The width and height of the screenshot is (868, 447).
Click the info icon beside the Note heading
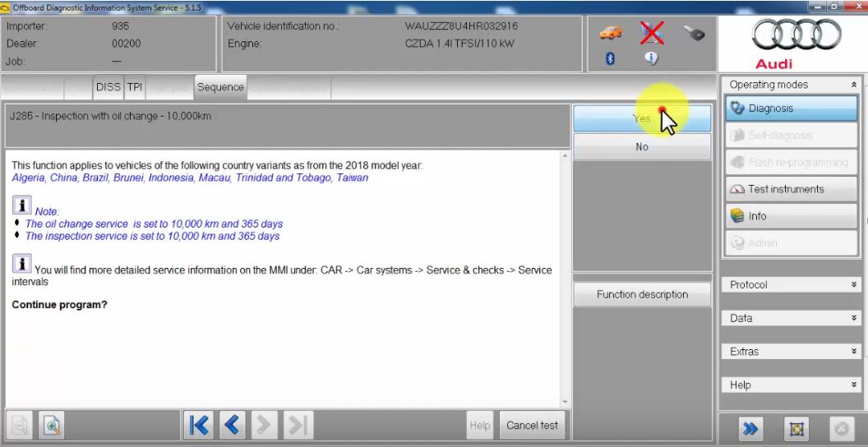(x=21, y=205)
